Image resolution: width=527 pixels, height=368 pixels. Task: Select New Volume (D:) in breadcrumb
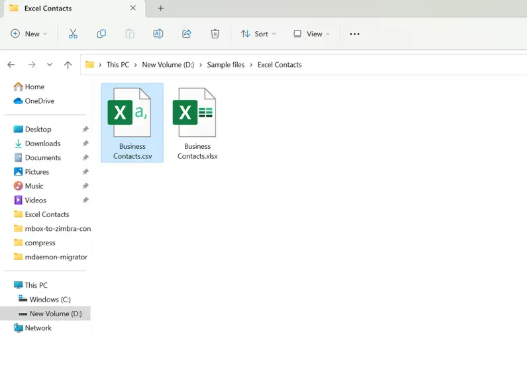click(168, 65)
